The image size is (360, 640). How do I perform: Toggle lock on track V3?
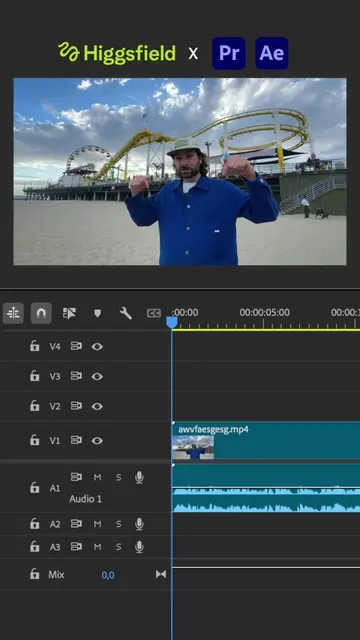pyautogui.click(x=35, y=376)
